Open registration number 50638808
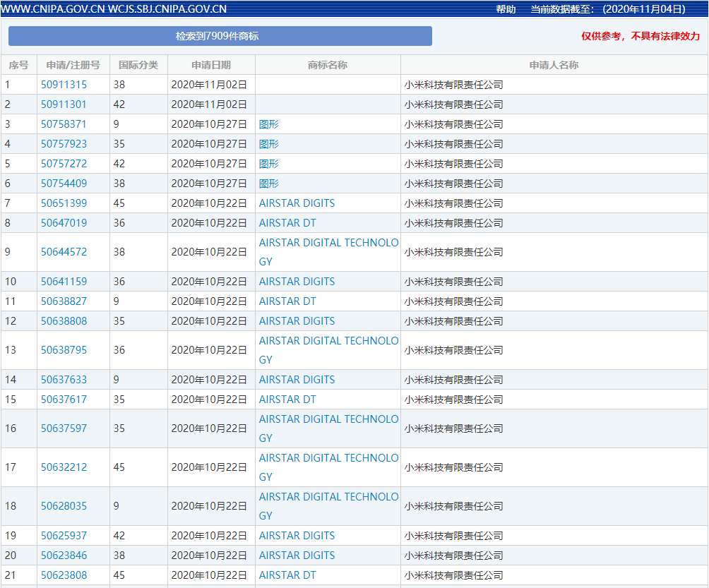 64,321
